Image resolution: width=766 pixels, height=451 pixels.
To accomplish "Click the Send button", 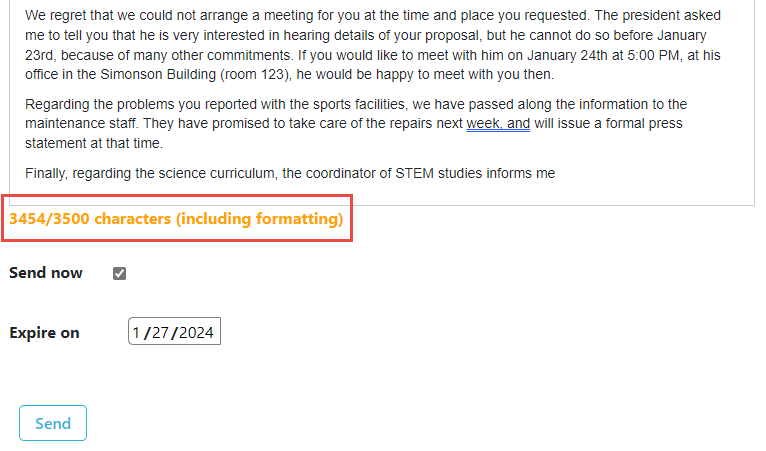I will 53,423.
